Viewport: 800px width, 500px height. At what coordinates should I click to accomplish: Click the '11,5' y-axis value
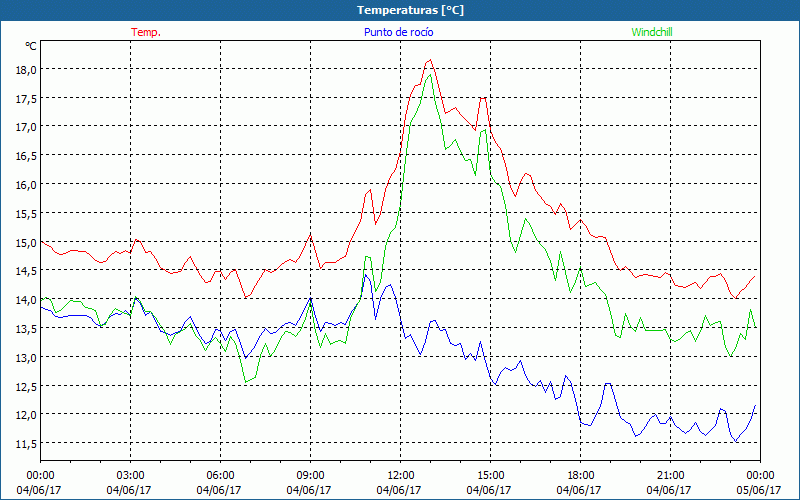pyautogui.click(x=26, y=444)
